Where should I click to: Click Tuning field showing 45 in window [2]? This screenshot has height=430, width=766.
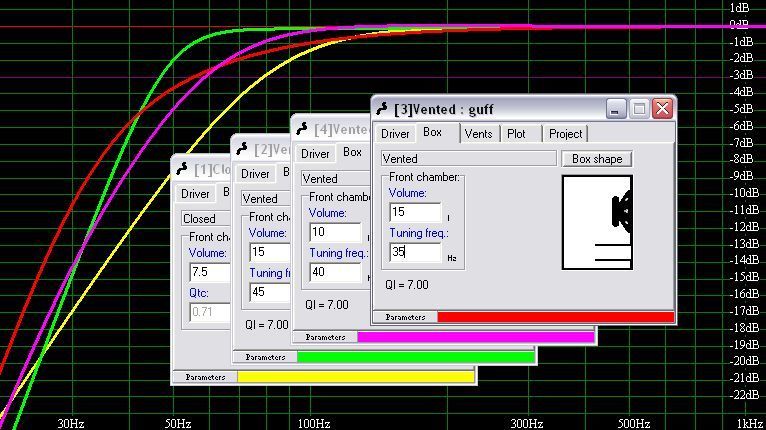(270, 292)
